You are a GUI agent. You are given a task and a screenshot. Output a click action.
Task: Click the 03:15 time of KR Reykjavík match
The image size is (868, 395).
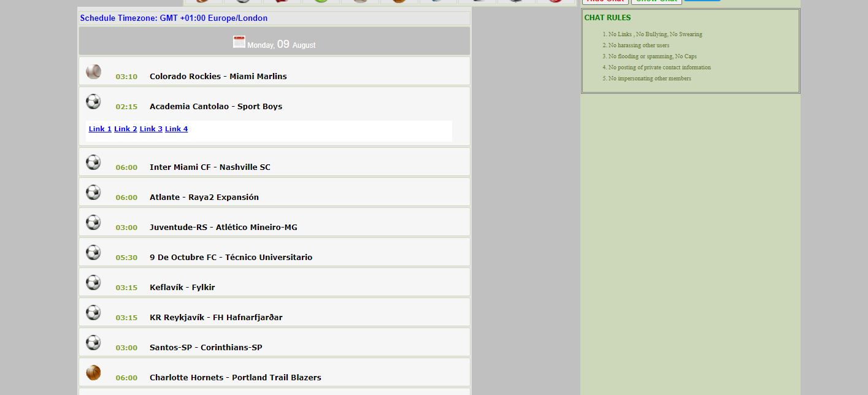[x=126, y=318]
